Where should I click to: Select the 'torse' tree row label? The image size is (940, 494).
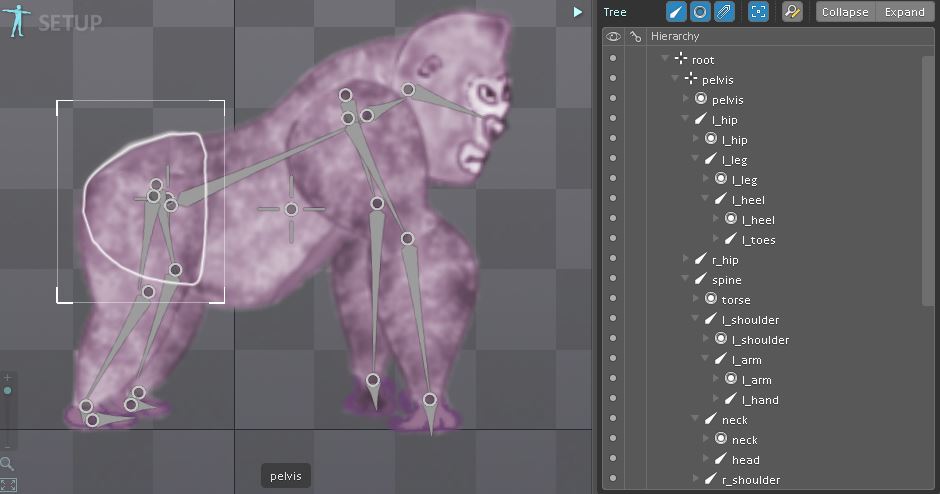(x=736, y=300)
